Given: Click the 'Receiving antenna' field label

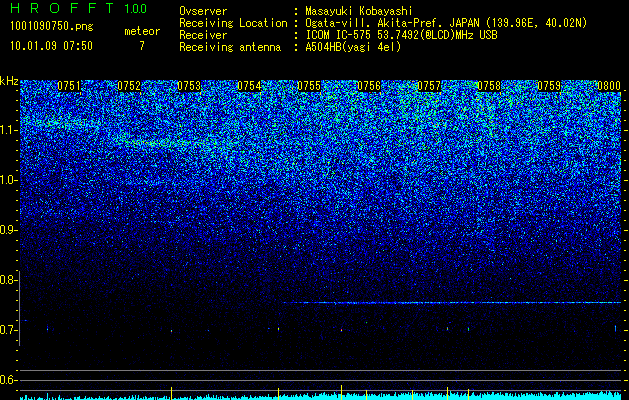Looking at the screenshot, I should (230, 47).
